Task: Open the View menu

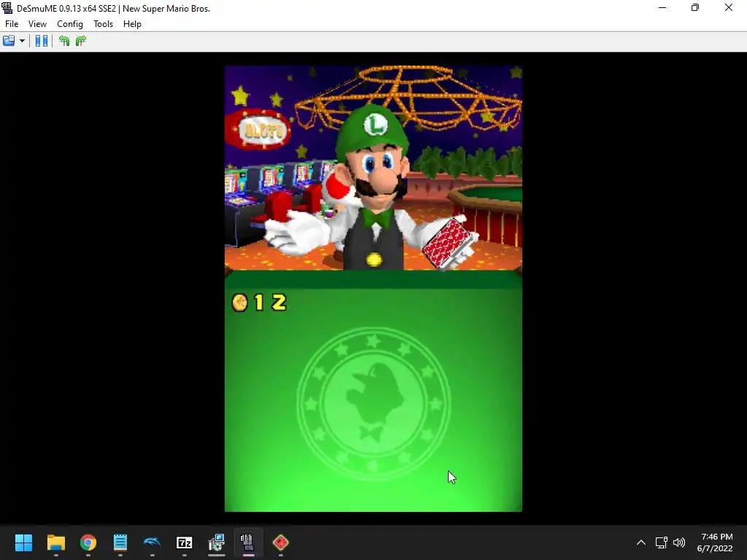Action: coord(37,24)
